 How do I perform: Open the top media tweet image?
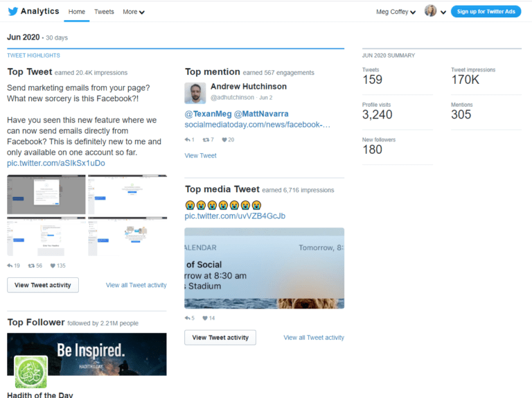coord(265,268)
